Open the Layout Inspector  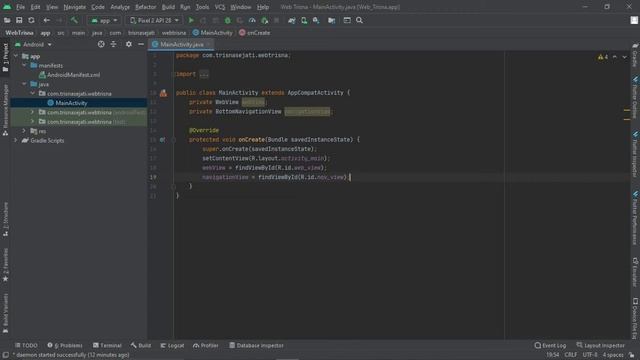coord(600,345)
